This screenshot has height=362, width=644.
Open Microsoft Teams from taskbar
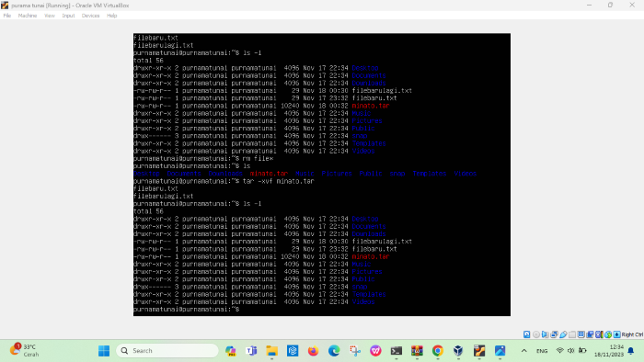coord(251,351)
